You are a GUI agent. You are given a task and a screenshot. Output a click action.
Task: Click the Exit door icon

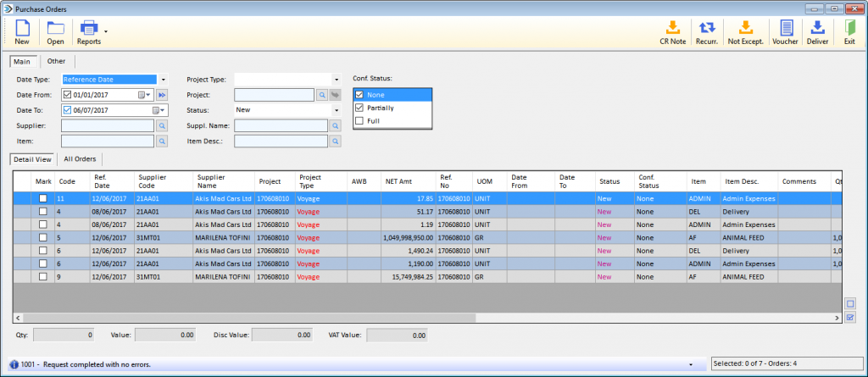tap(849, 28)
